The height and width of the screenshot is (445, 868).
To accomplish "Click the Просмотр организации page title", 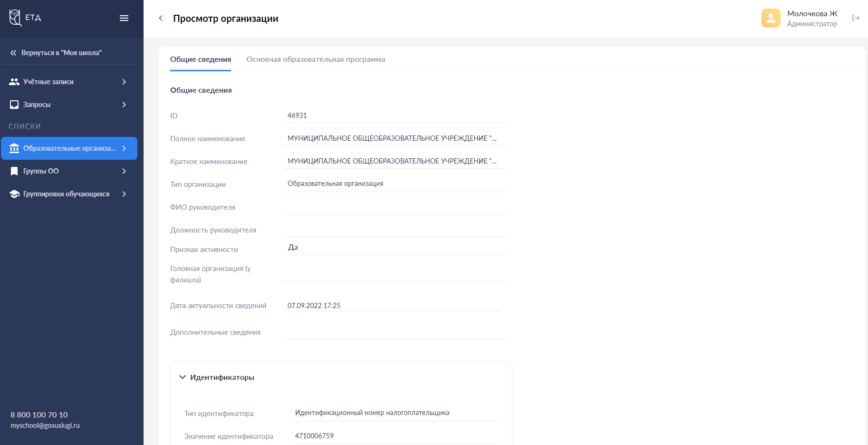I will click(226, 19).
